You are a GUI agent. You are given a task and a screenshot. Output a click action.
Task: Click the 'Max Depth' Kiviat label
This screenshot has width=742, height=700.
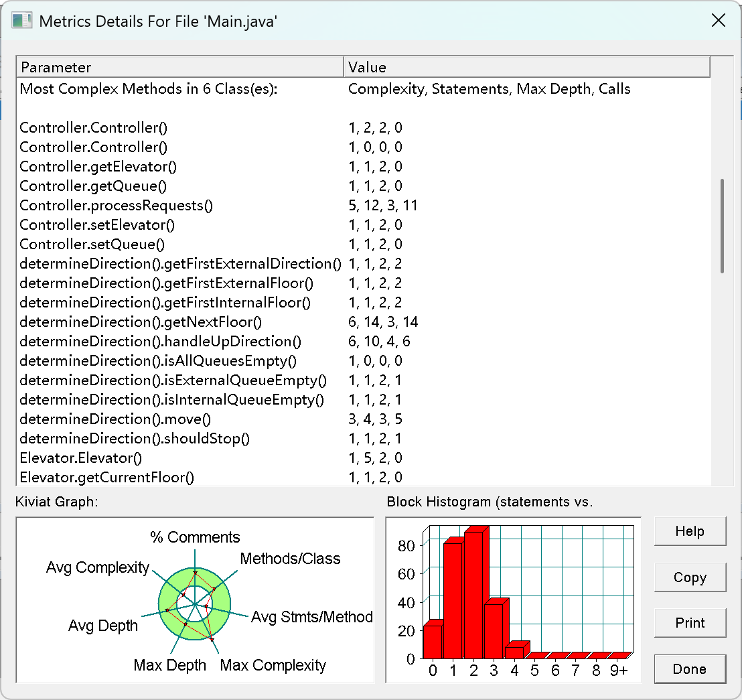[x=169, y=665]
